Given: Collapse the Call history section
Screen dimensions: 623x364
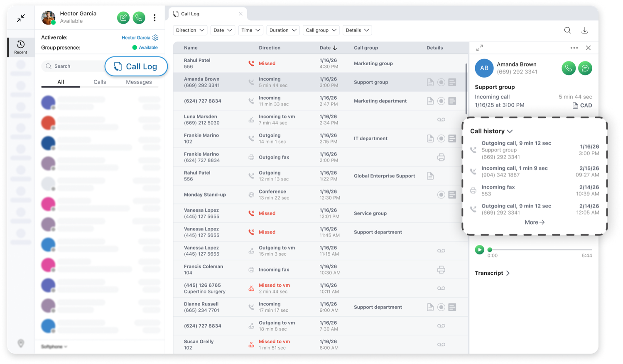Looking at the screenshot, I should [x=509, y=131].
